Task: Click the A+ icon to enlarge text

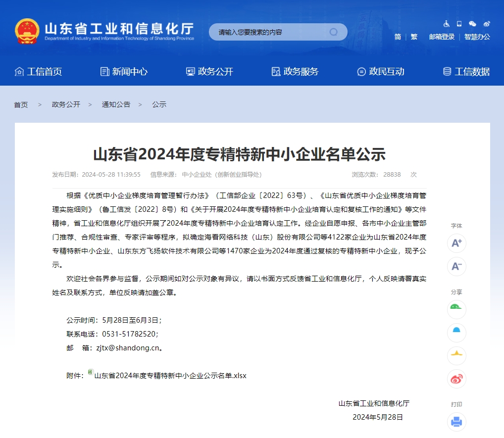Action: [456, 243]
